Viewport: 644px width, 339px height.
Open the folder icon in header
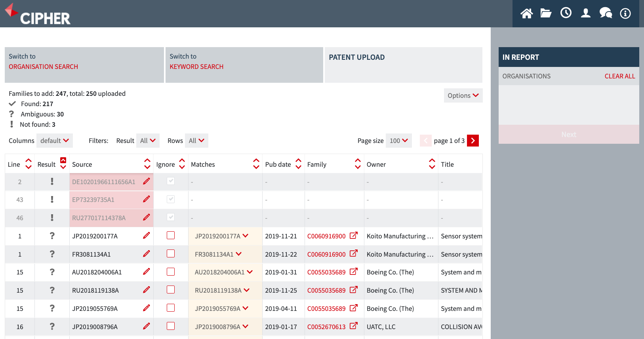[546, 13]
